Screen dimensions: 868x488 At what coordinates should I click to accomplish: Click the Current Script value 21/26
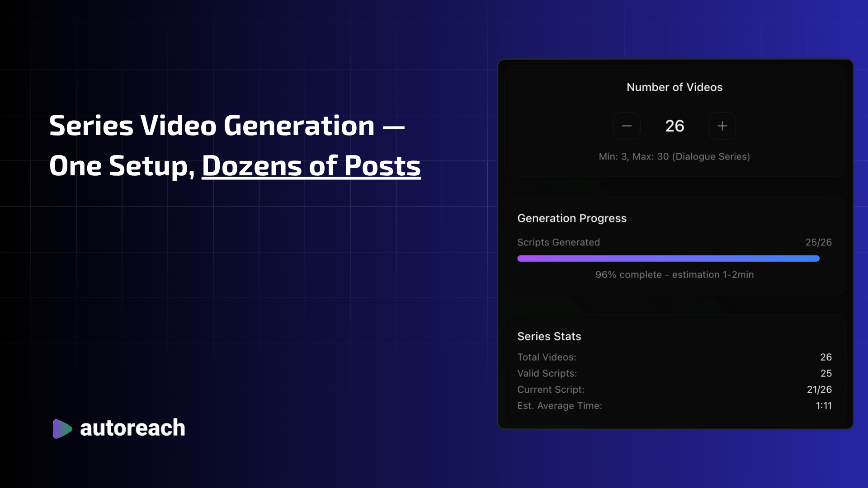pyautogui.click(x=819, y=389)
